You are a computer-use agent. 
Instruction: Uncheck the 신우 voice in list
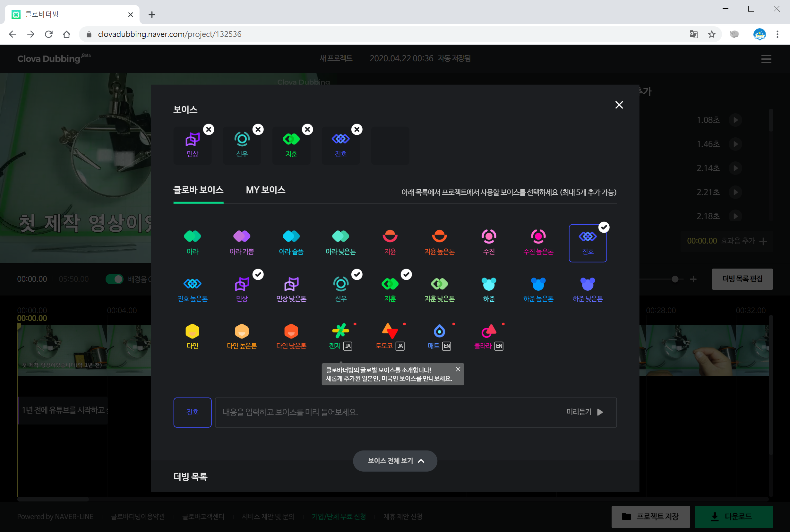(340, 284)
